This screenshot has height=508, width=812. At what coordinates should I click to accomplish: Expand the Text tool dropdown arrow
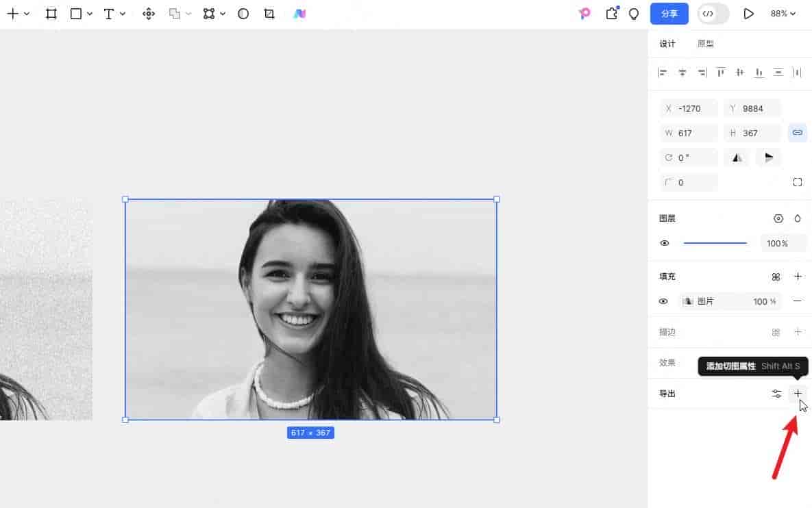click(123, 14)
